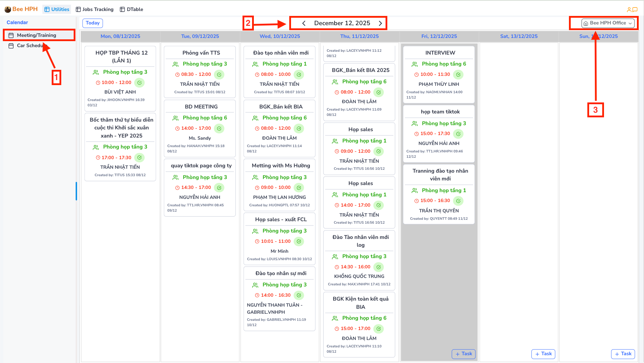Select Meeting/Training in the sidebar
The height and width of the screenshot is (363, 644).
[36, 35]
